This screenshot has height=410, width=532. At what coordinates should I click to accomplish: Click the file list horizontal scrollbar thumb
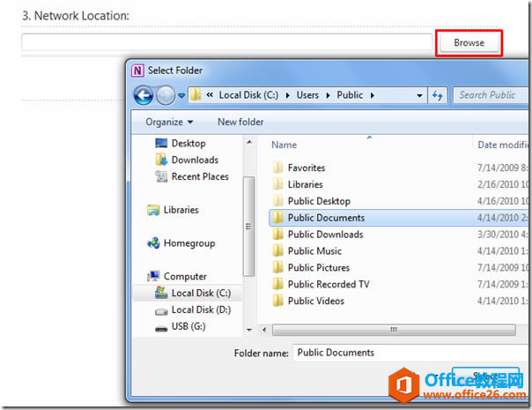tap(394, 330)
